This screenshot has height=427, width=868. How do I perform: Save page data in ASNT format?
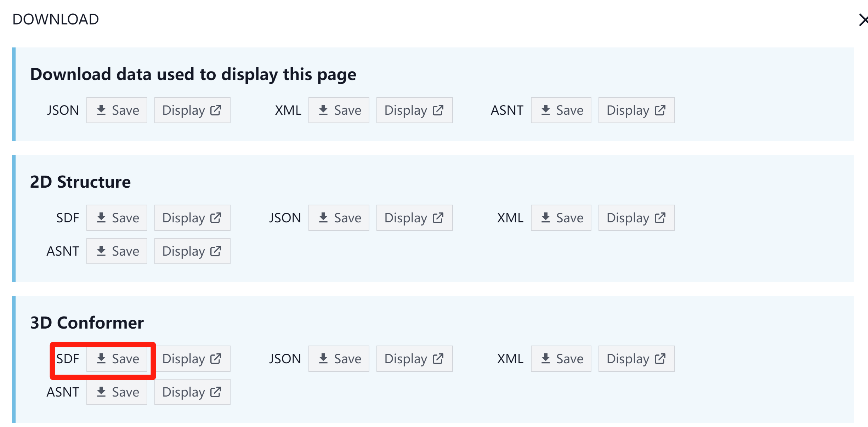561,110
